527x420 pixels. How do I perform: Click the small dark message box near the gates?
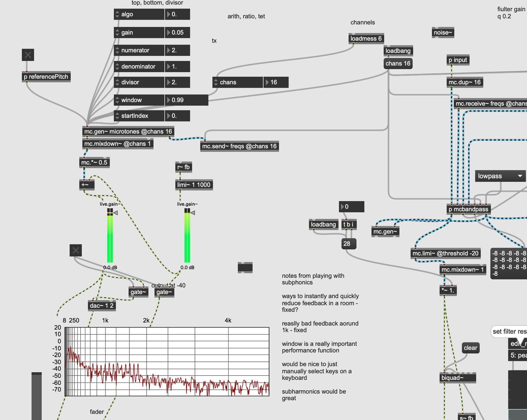(245, 268)
